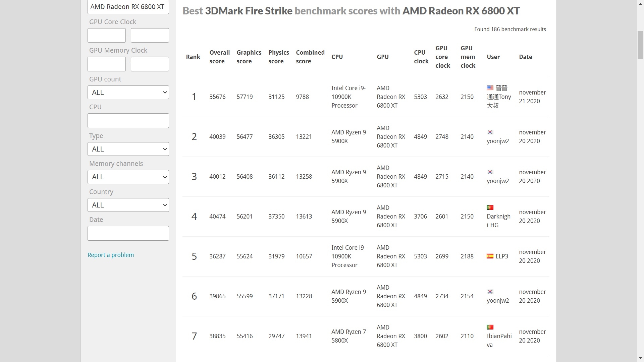Click overall score 40474 in rank 4
The height and width of the screenshot is (362, 644).
217,217
